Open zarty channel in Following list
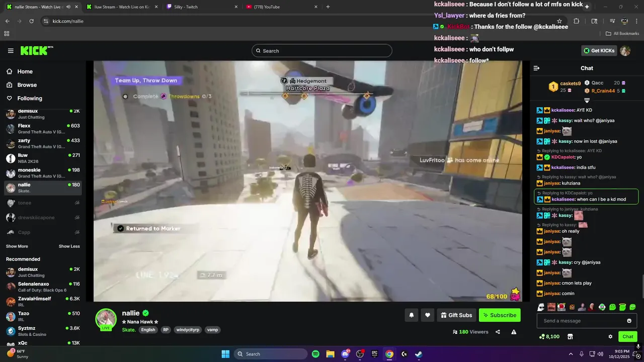The image size is (644, 362). [x=43, y=143]
